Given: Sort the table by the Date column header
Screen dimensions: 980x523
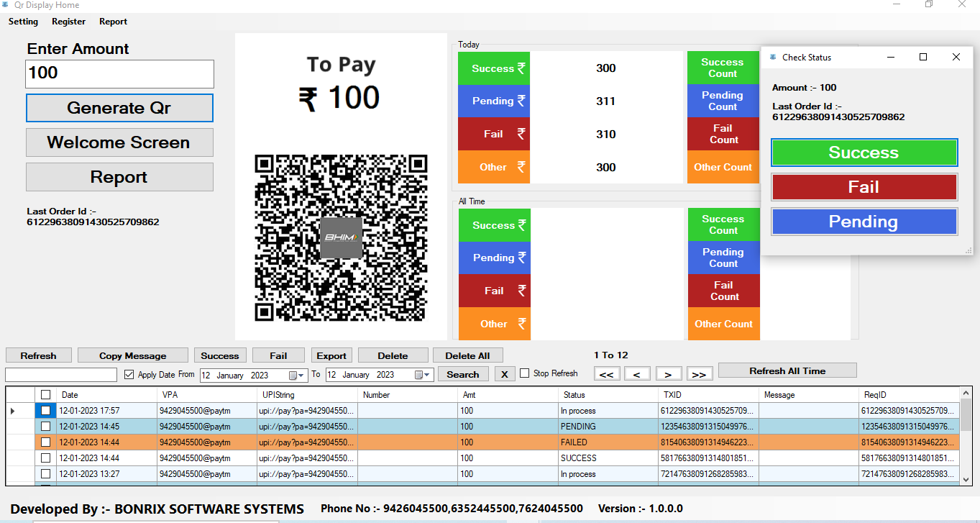Looking at the screenshot, I should click(106, 394).
